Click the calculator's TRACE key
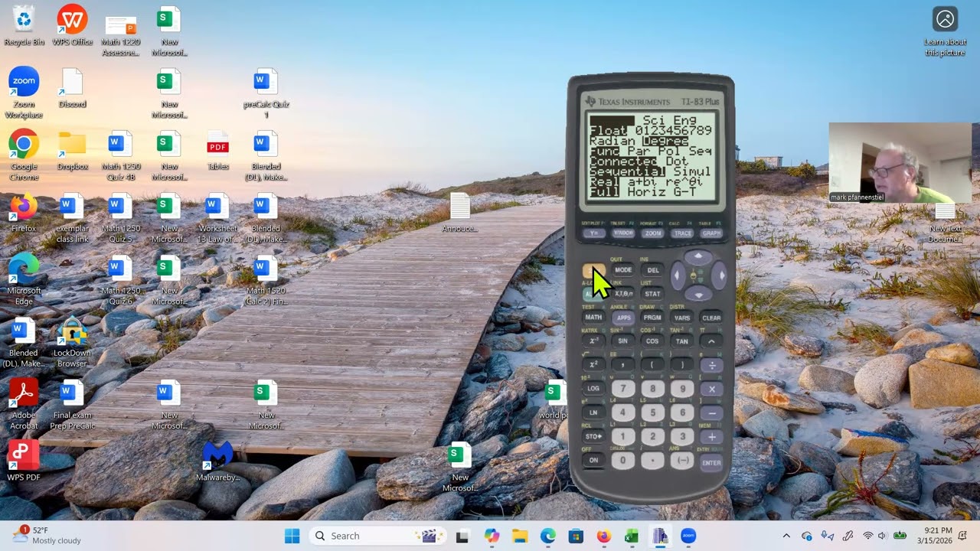The height and width of the screenshot is (551, 980). click(682, 233)
